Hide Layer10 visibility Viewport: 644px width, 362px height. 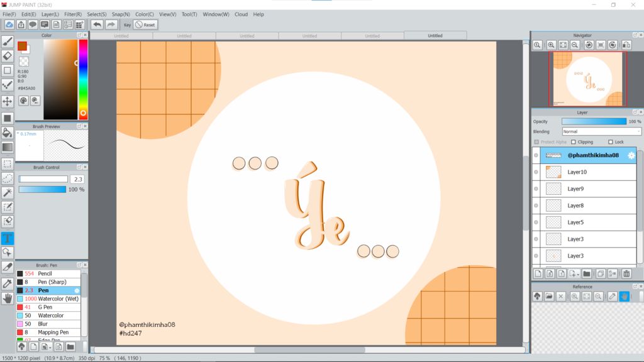(x=536, y=172)
